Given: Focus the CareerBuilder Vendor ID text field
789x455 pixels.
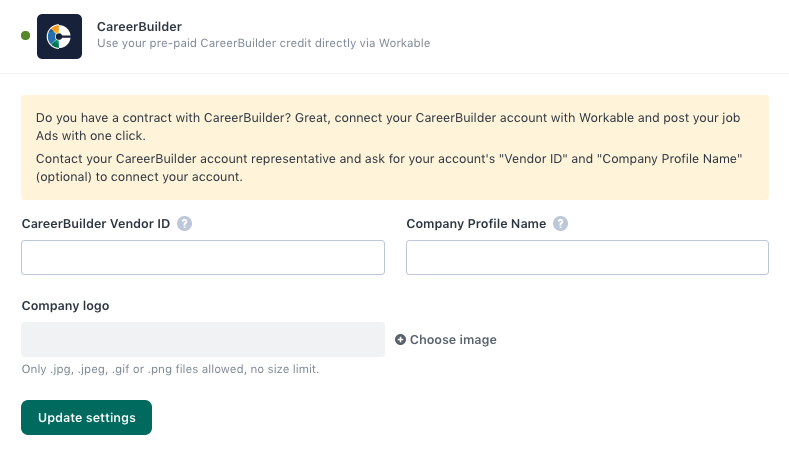Looking at the screenshot, I should 203,257.
